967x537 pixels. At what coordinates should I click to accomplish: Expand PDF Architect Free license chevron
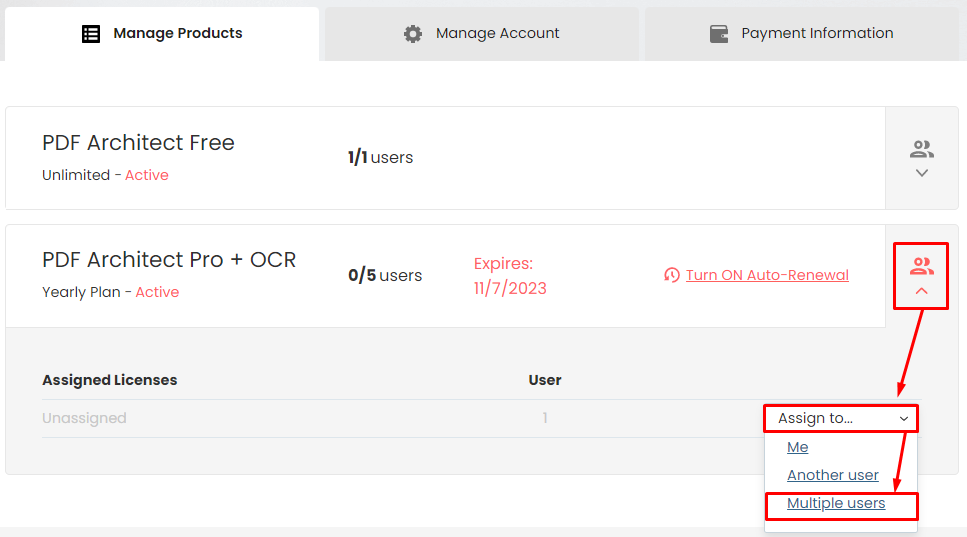(922, 173)
